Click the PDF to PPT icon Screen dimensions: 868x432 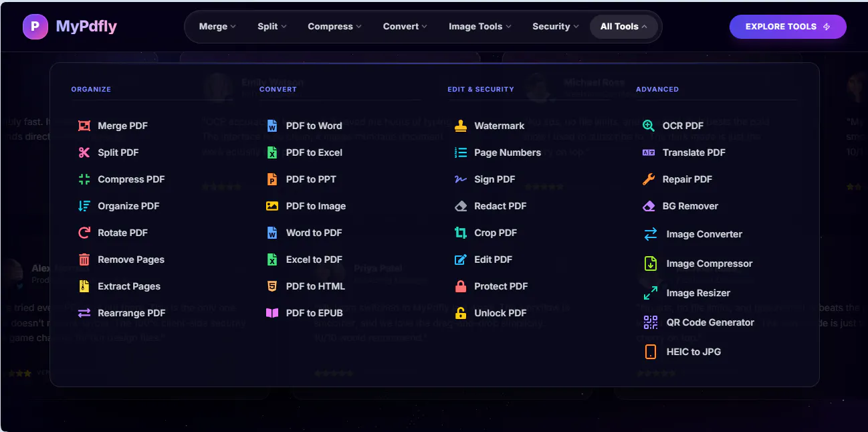click(272, 179)
